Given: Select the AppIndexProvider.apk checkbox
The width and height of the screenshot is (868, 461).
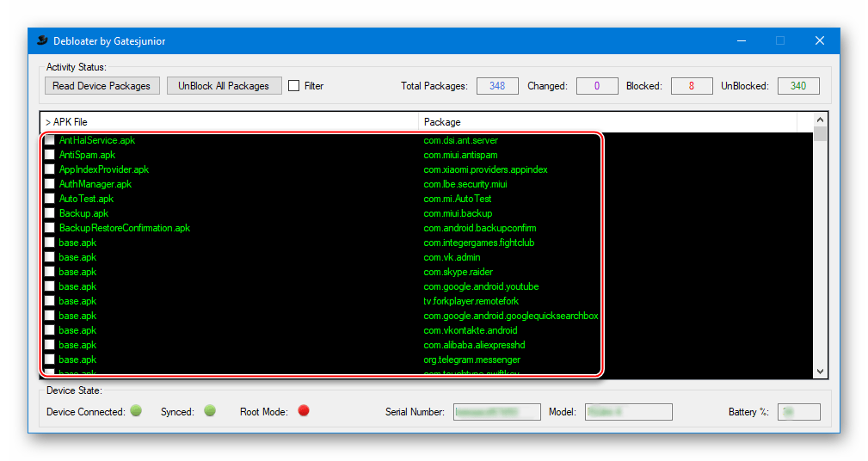Looking at the screenshot, I should pyautogui.click(x=50, y=169).
